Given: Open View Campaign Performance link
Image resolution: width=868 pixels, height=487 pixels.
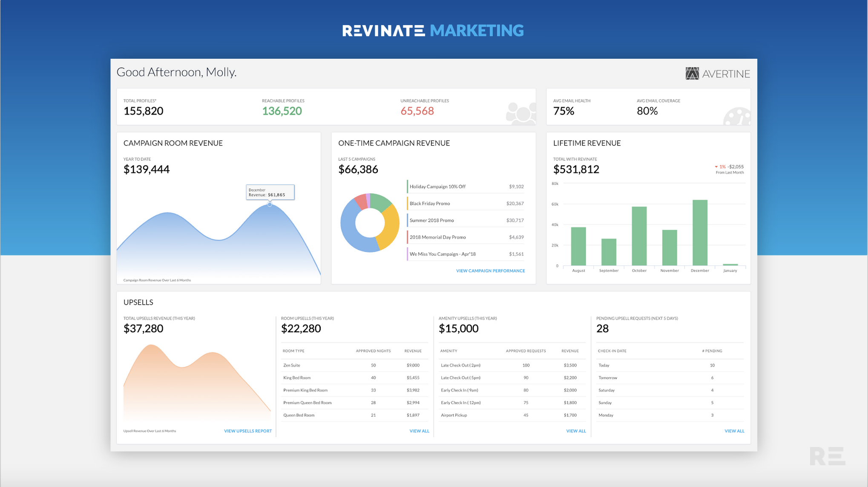Looking at the screenshot, I should point(490,271).
